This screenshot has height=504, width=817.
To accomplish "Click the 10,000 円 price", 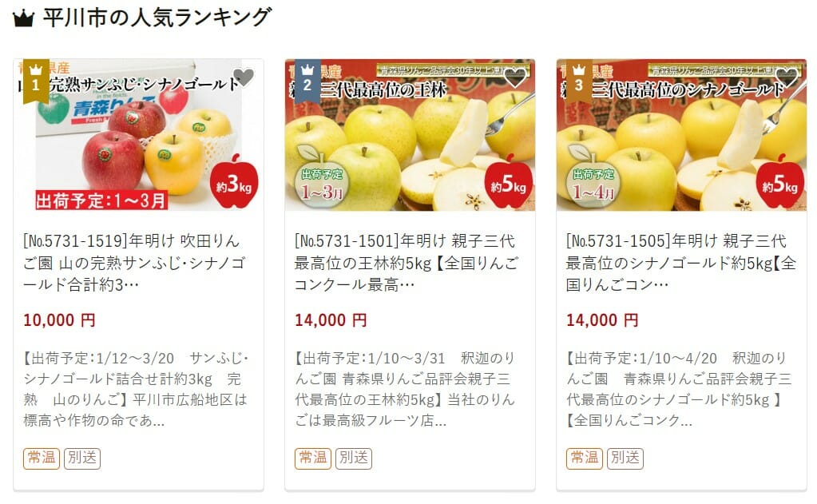I will click(x=59, y=320).
